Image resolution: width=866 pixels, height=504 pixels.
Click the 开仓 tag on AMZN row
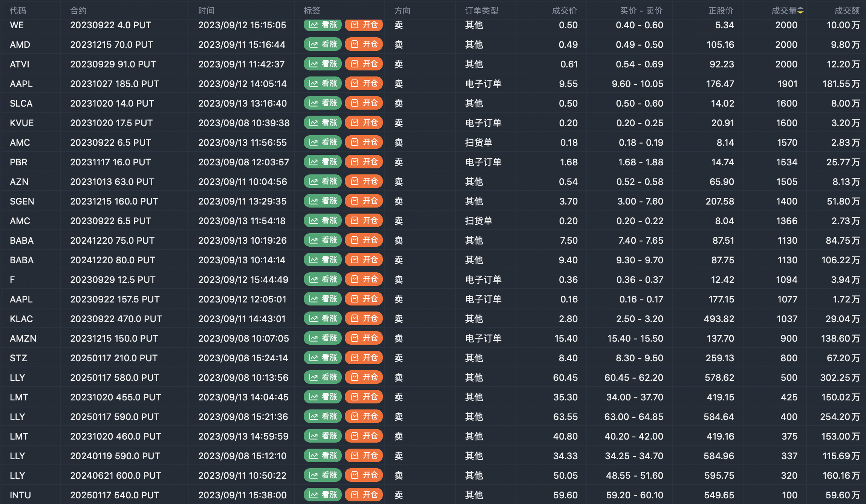point(364,338)
